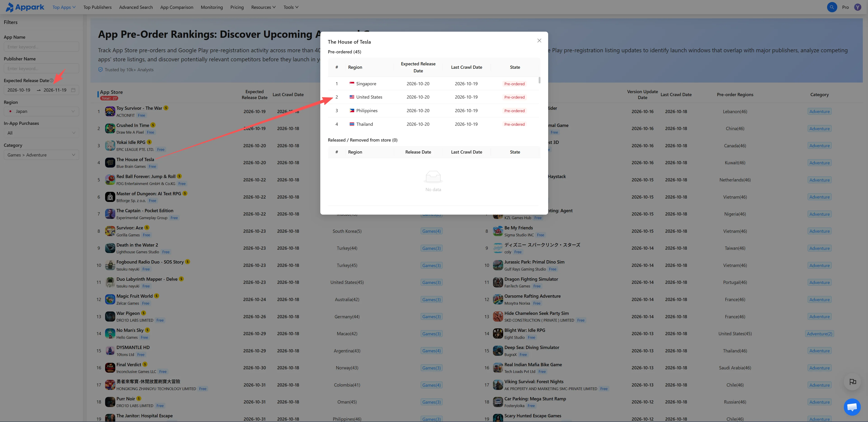Click Adventure(2) tag on Blight War row
868x422 pixels.
[x=819, y=334]
